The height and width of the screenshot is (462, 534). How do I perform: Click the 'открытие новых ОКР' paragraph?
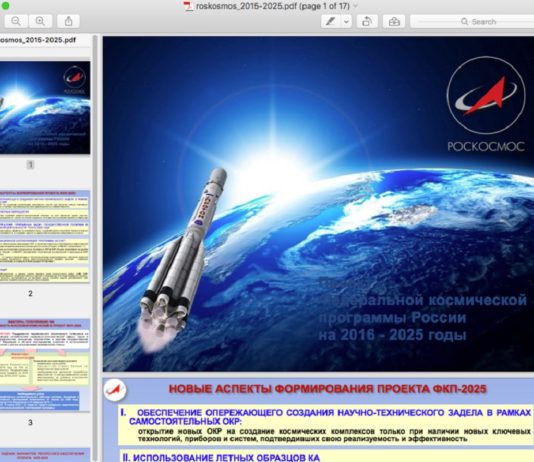pyautogui.click(x=334, y=435)
